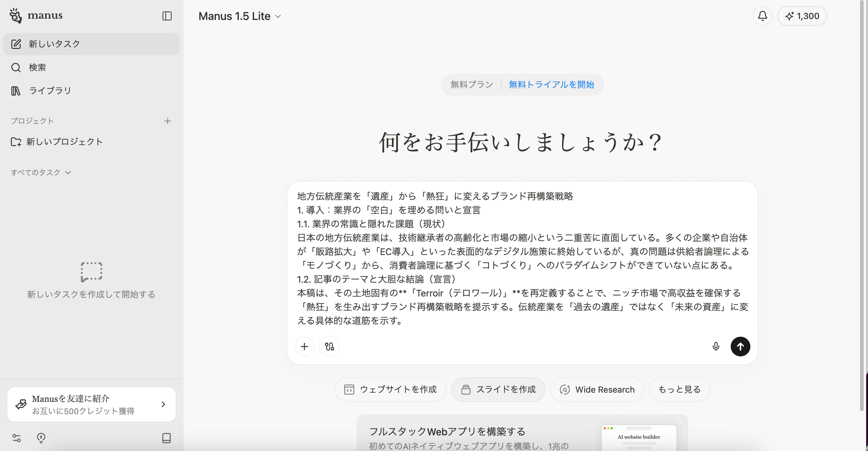The height and width of the screenshot is (451, 868).
Task: Click the manus wordmark text
Action: 45,15
